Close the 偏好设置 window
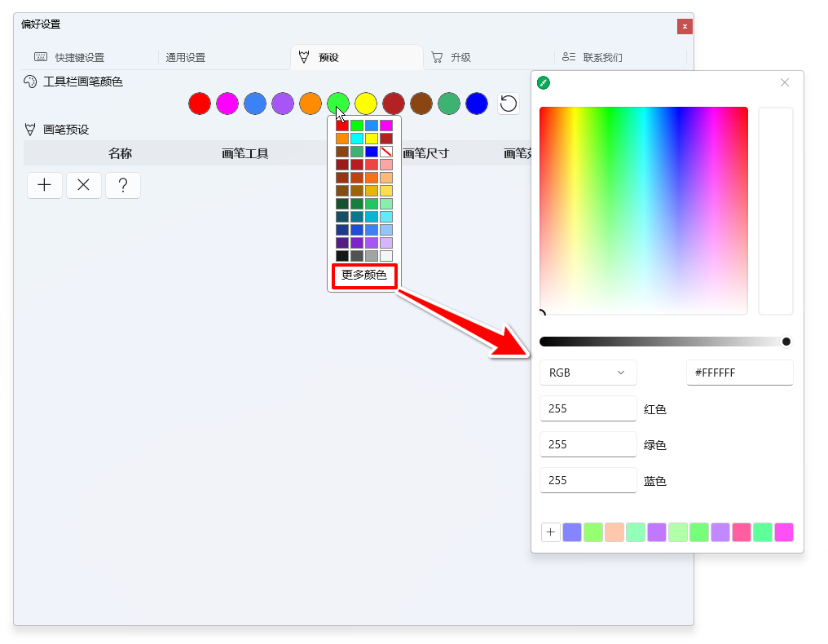The width and height of the screenshot is (828, 644). coord(685,26)
